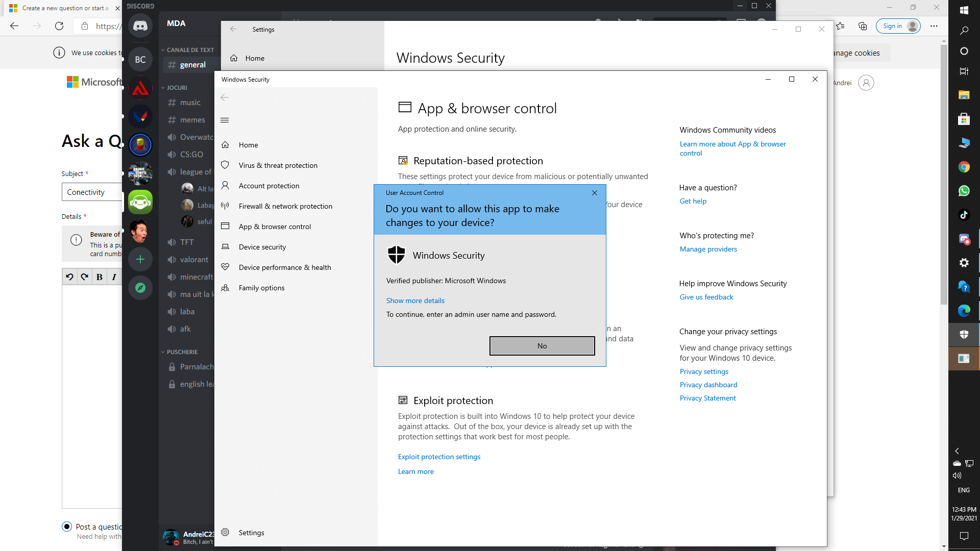Viewport: 980px width, 551px height.
Task: Select the BC server in Discord
Action: 140,60
